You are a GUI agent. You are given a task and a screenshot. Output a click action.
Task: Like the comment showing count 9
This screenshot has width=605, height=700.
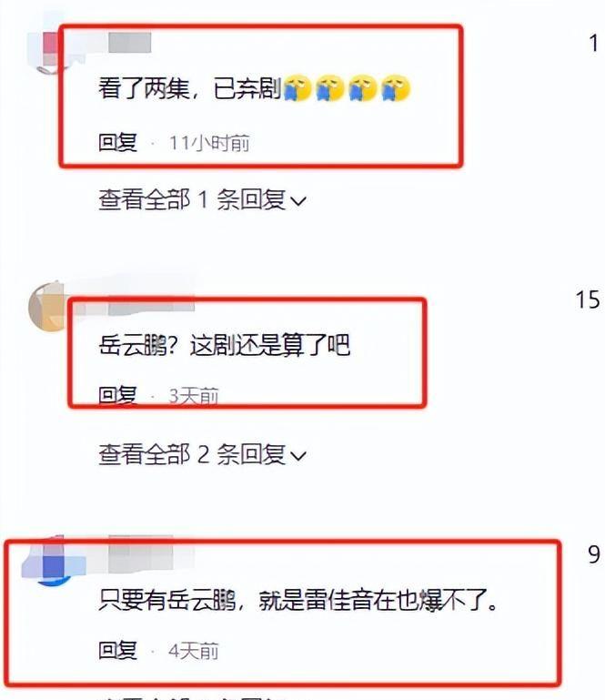click(593, 554)
